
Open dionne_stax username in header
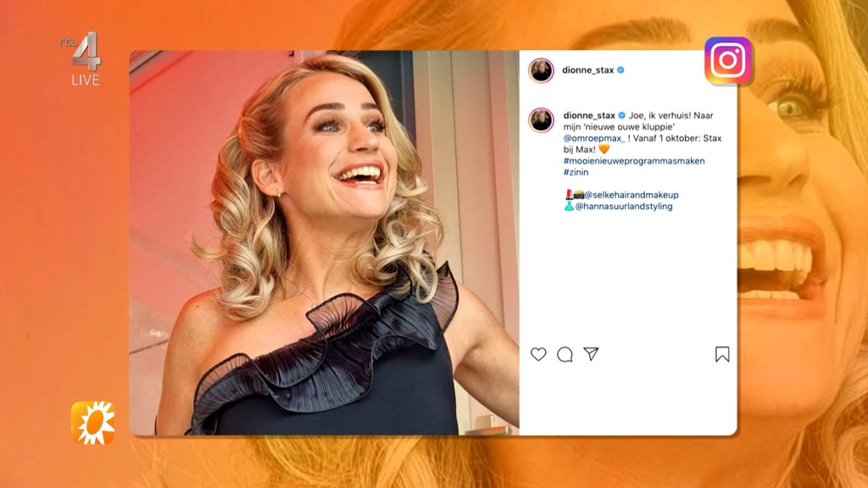588,69
